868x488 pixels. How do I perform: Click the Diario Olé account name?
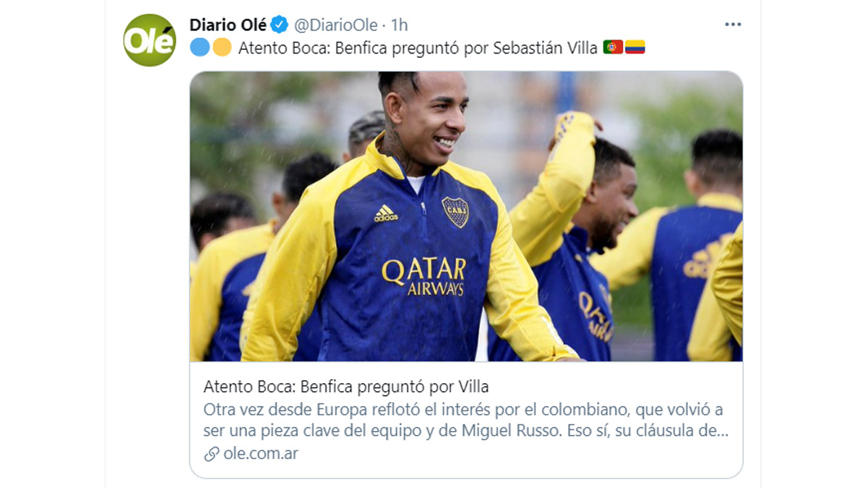[x=228, y=25]
